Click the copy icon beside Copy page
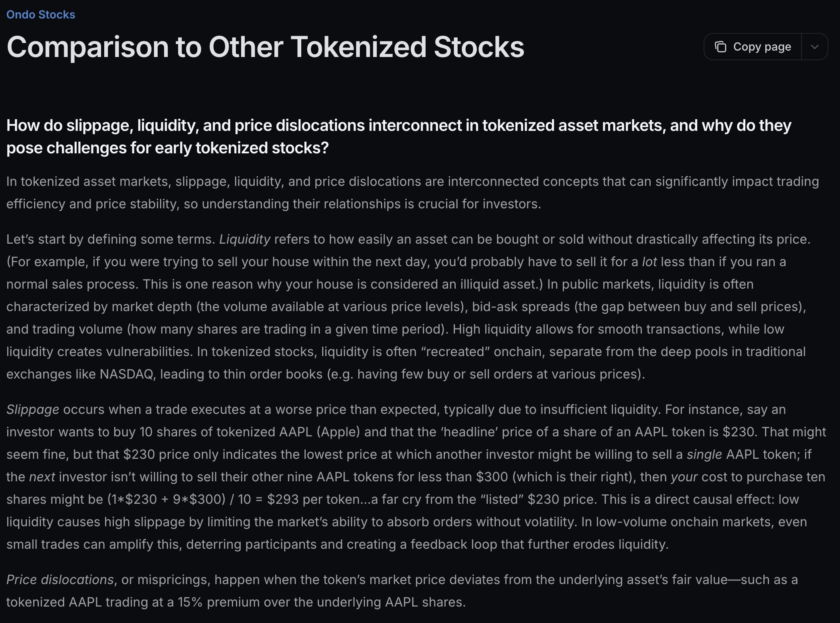This screenshot has height=623, width=840. tap(720, 47)
